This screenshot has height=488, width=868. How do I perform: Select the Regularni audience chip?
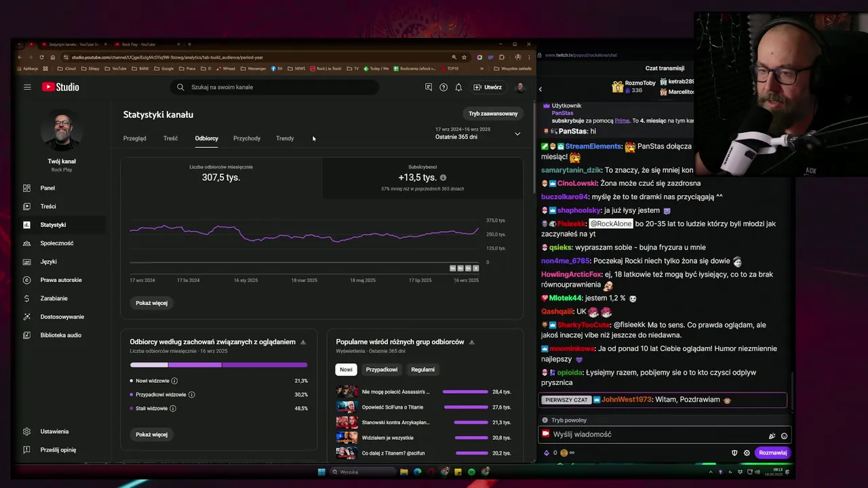(422, 369)
